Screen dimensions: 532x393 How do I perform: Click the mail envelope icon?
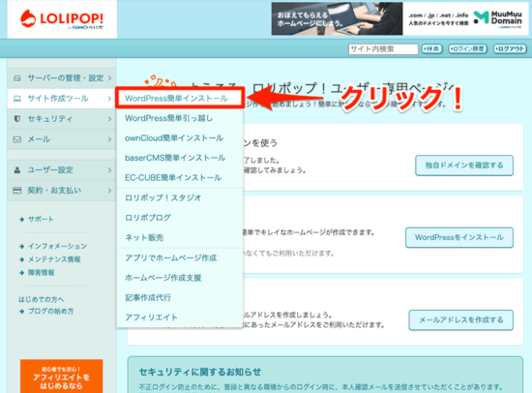pyautogui.click(x=17, y=139)
